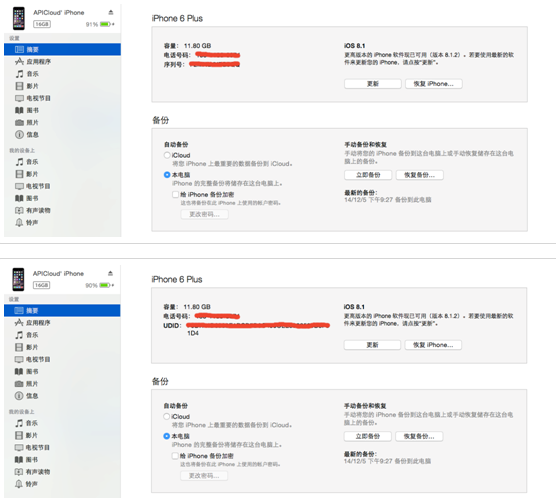Open 图书 under 设置 in upper sidebar

[x=27, y=110]
